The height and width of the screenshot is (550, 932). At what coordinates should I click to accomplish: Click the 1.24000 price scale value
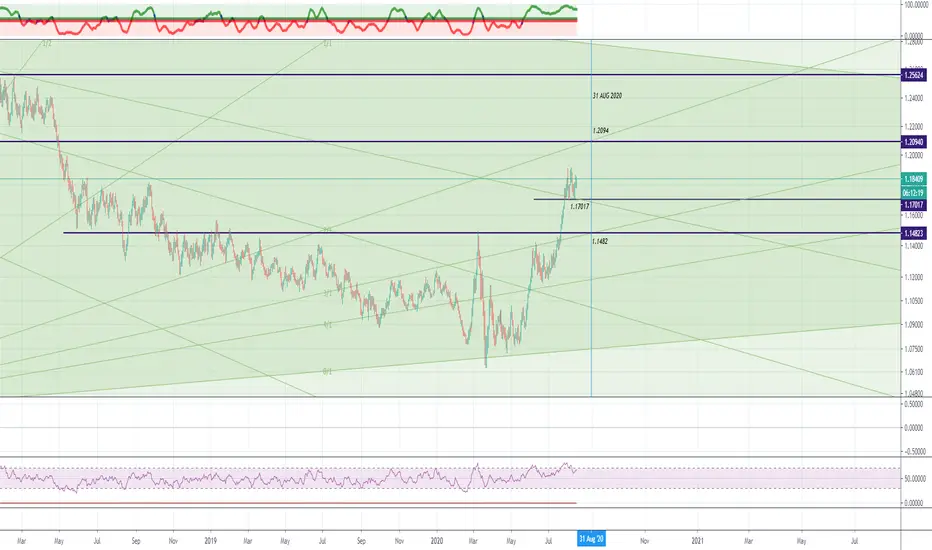click(x=914, y=98)
